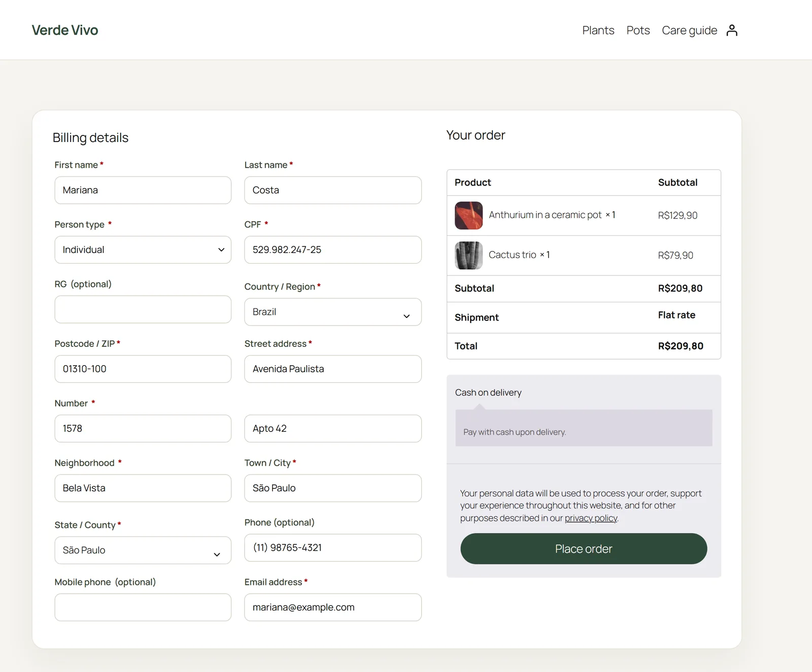Click into the CPF field
The width and height of the screenshot is (812, 672).
click(x=333, y=250)
